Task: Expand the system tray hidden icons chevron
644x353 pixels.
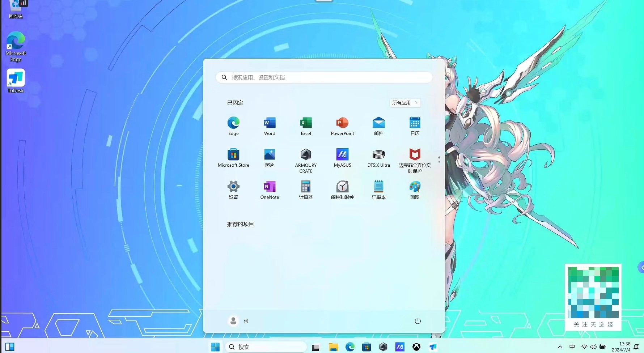Action: (x=560, y=347)
